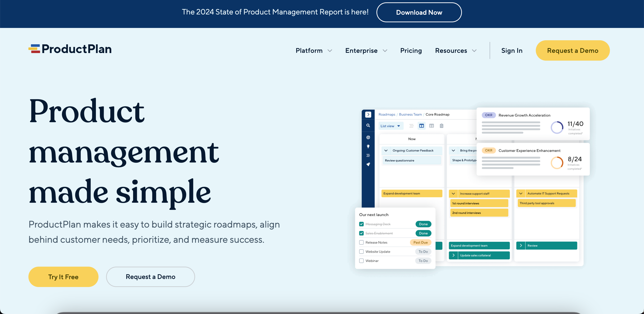This screenshot has width=644, height=314.
Task: Switch to the table grid view icon
Action: pyautogui.click(x=431, y=126)
